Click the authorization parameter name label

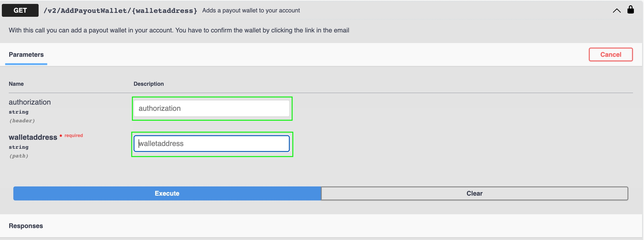(30, 102)
